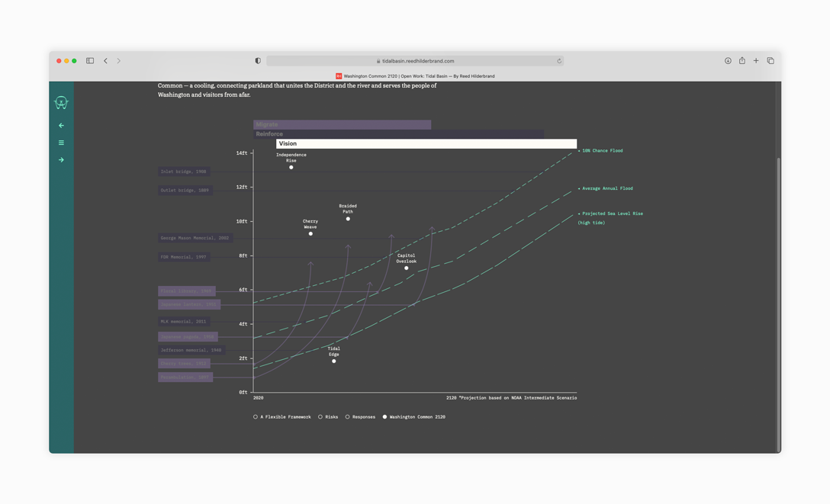This screenshot has height=504, width=830.
Task: Click the left arrow in the sidebar
Action: click(x=61, y=125)
